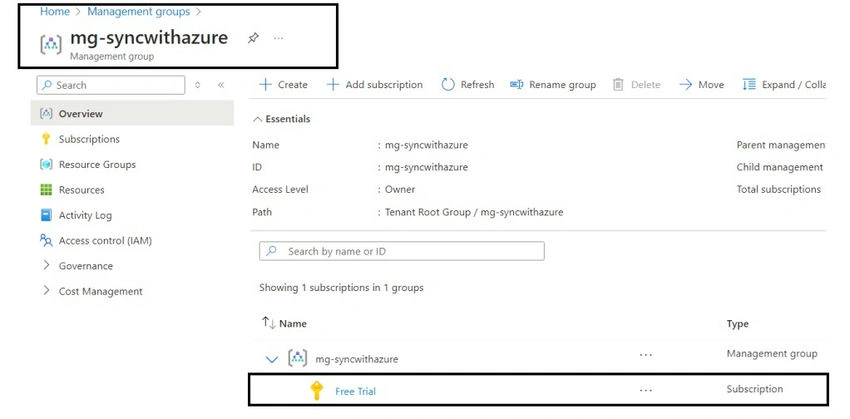Collapse the sidebar with double chevron icon

[221, 85]
